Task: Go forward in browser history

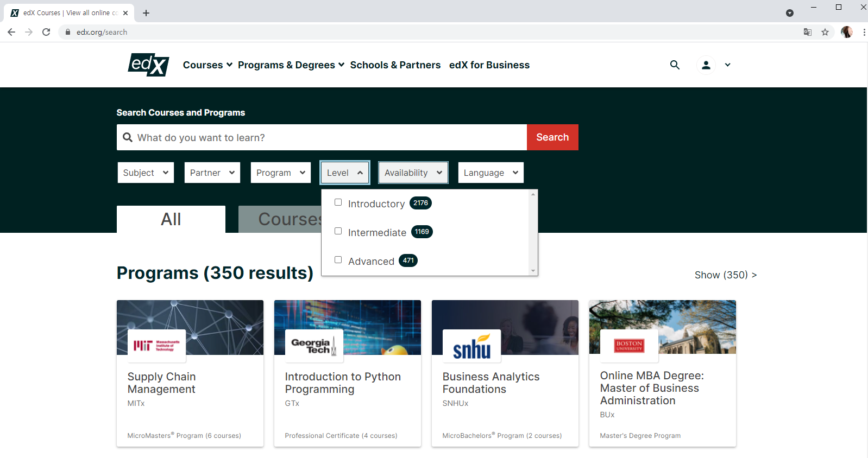Action: click(x=29, y=32)
